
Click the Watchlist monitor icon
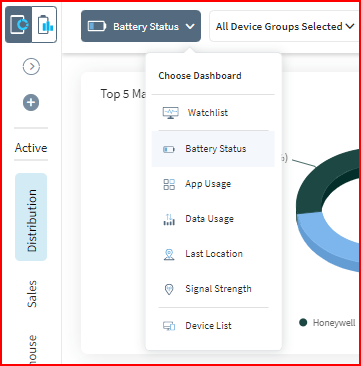point(170,113)
